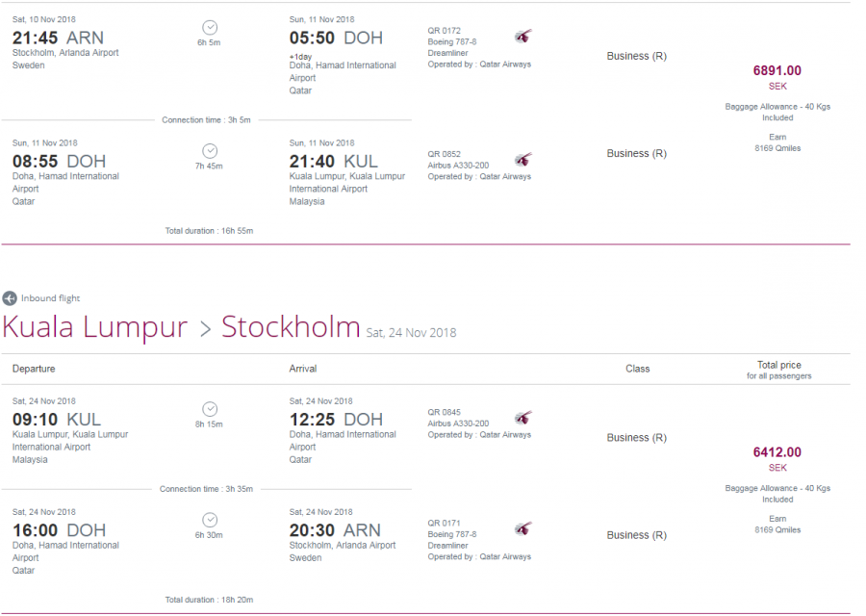
Task: Click the Kuala Lumpur > Stockholm heading
Action: click(181, 327)
